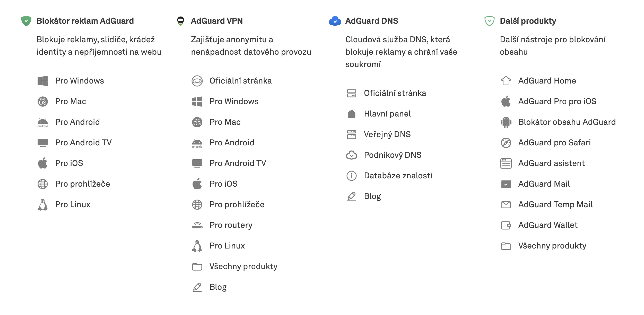Screen dimensions: 644x315
Task: Click the Safari compass icon under Další produkty
Action: point(506,143)
